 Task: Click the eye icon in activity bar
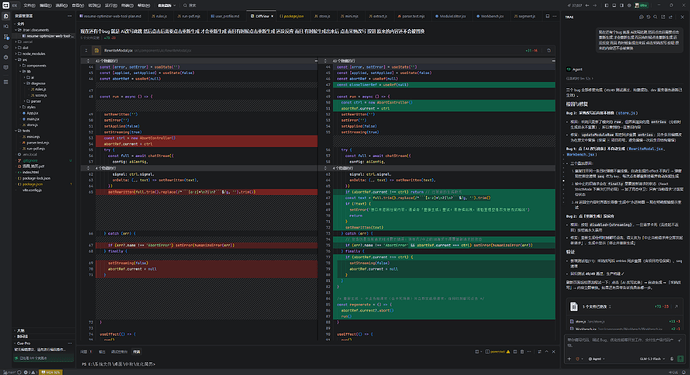(x=6, y=47)
